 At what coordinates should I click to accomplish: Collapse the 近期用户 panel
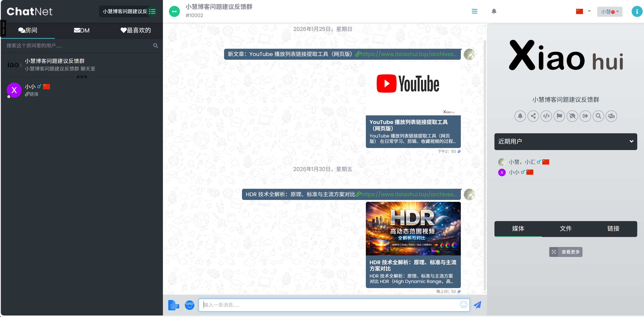pos(631,141)
